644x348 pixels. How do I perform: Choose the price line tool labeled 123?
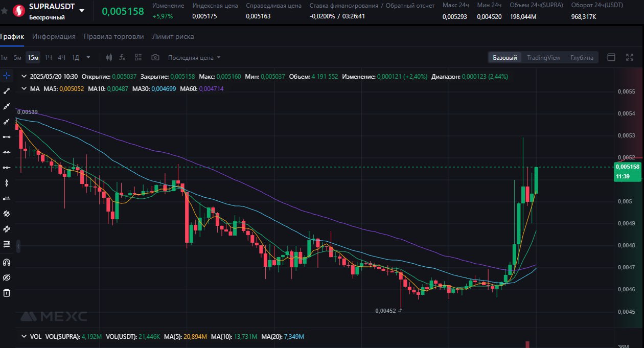coord(7,198)
